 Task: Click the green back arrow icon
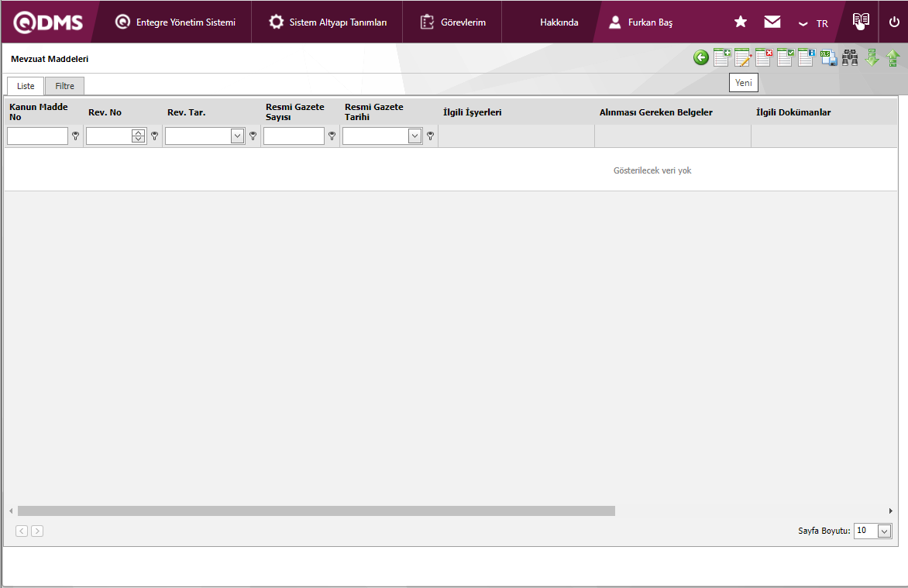tap(700, 57)
